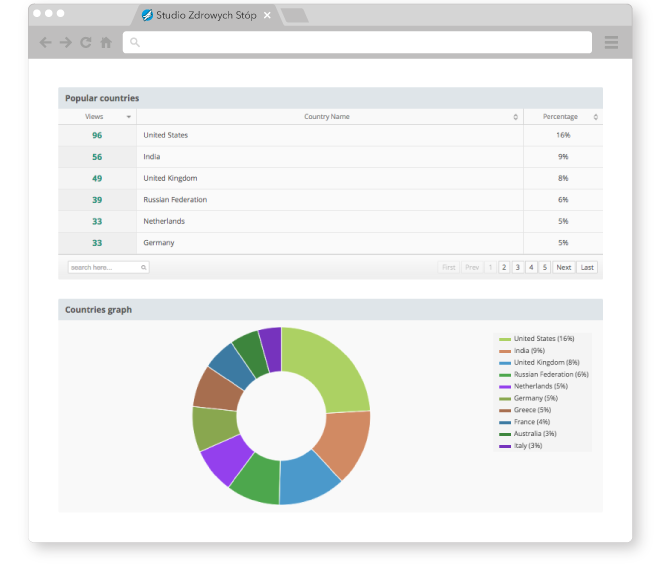Screen dimensions: 666x566
Task: Click the Countries graph panel header
Action: point(330,310)
